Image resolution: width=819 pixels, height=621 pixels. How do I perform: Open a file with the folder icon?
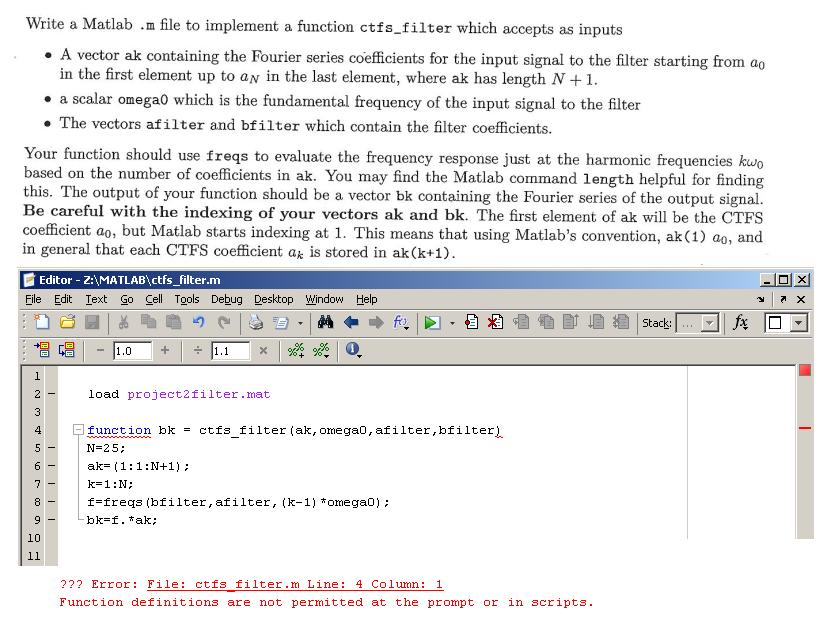(67, 322)
